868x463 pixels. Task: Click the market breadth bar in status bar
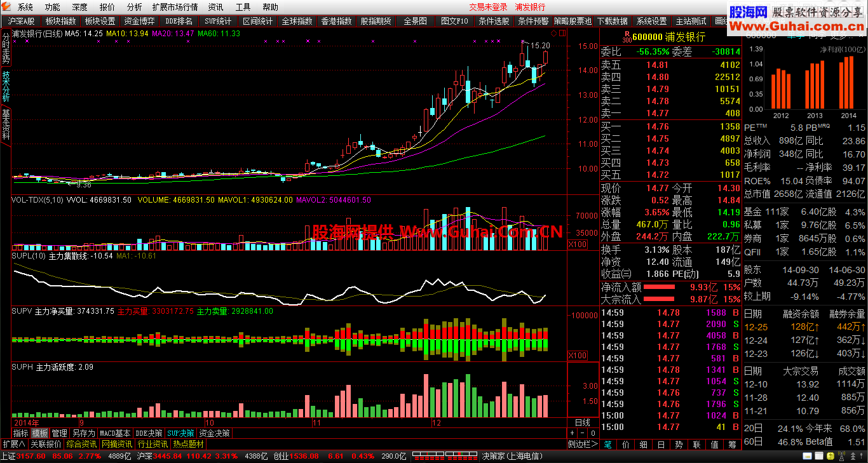pos(444,456)
